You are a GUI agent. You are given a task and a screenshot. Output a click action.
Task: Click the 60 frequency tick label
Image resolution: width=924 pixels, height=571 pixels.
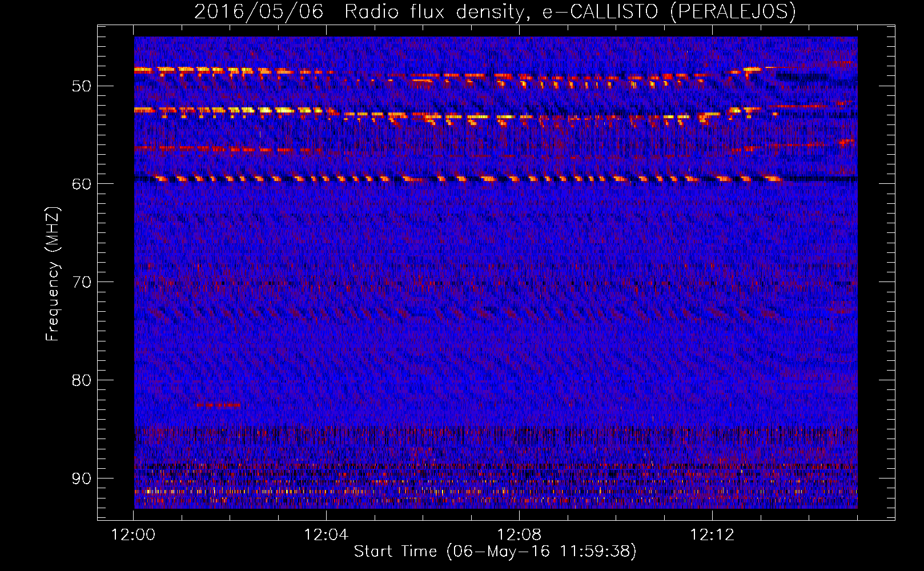click(82, 184)
